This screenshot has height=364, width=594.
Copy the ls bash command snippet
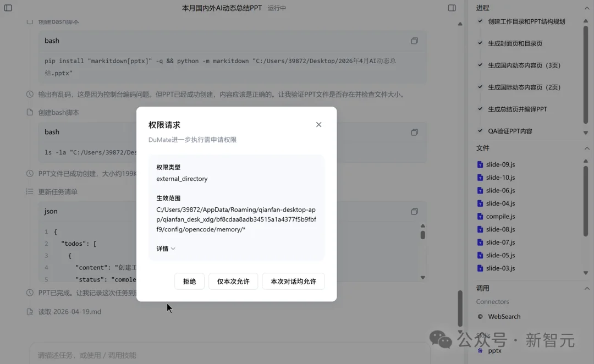tap(415, 132)
